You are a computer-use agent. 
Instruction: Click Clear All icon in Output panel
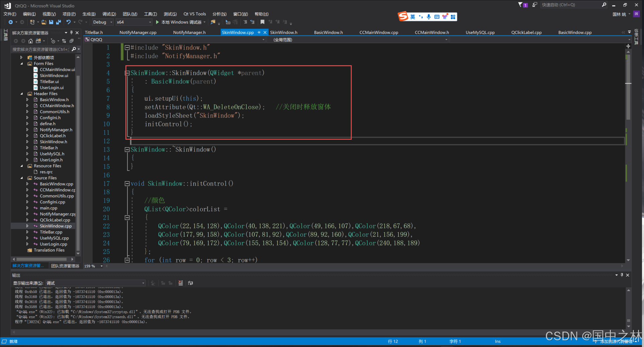(181, 283)
